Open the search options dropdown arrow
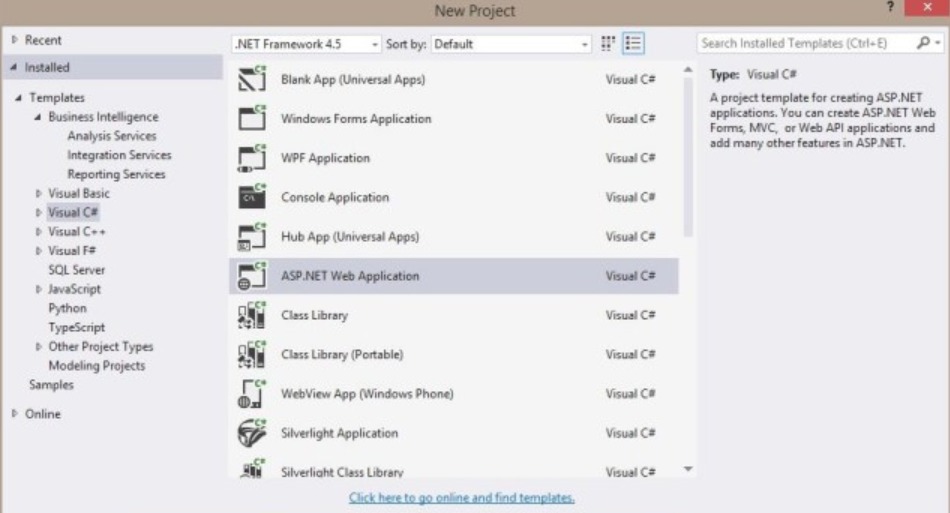 pyautogui.click(x=938, y=43)
